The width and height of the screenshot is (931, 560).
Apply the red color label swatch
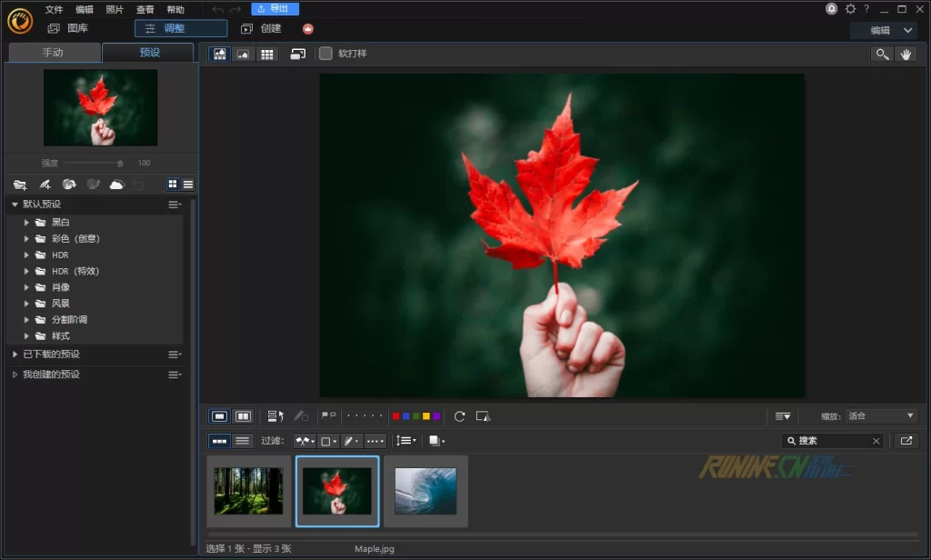coord(395,416)
